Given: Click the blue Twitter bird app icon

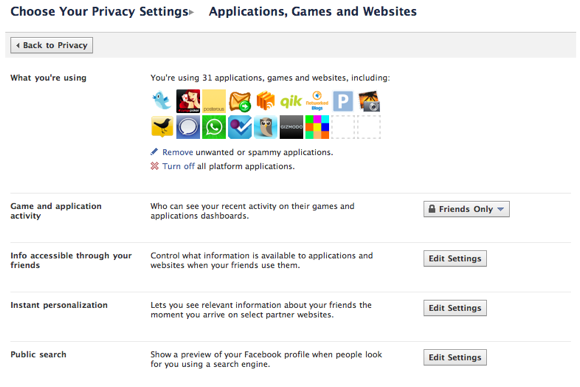Looking at the screenshot, I should (x=162, y=101).
